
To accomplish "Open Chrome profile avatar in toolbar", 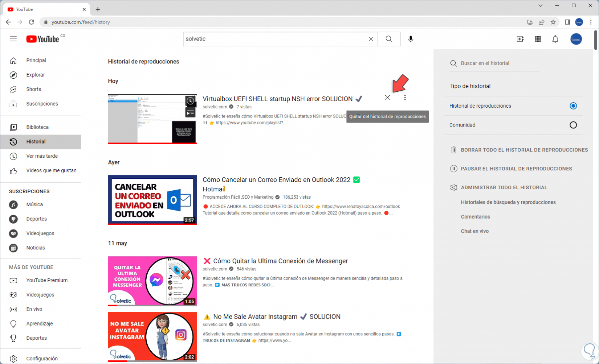I will 579,22.
